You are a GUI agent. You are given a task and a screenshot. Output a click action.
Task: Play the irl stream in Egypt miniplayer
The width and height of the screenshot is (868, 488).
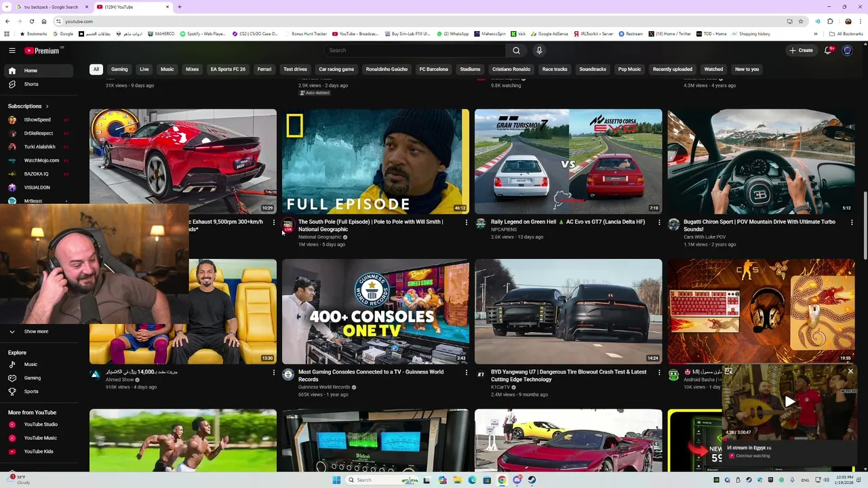(789, 402)
